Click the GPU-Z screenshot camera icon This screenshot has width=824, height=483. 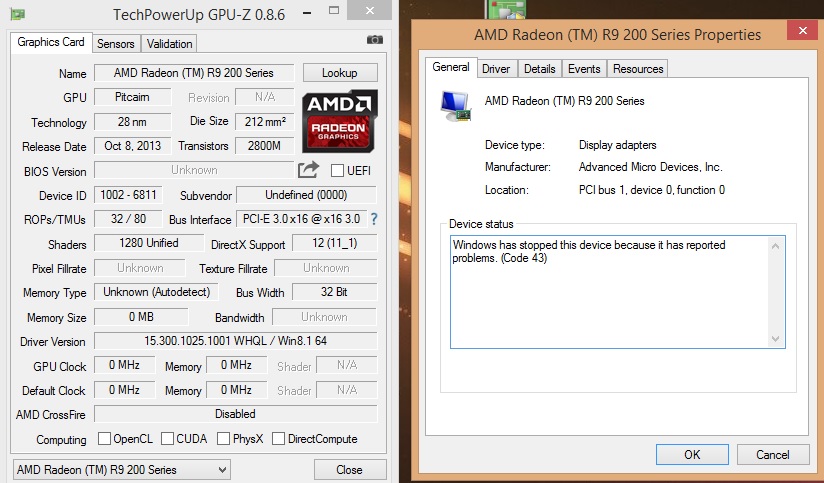tap(375, 40)
